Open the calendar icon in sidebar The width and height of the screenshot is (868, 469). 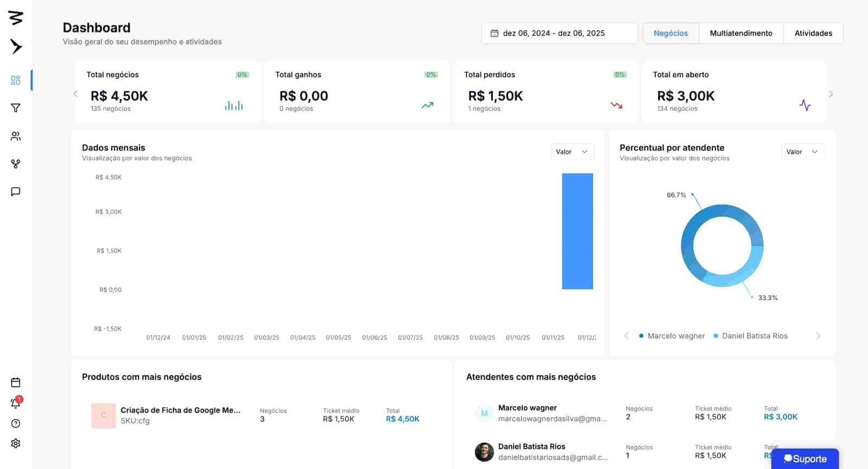pyautogui.click(x=16, y=383)
